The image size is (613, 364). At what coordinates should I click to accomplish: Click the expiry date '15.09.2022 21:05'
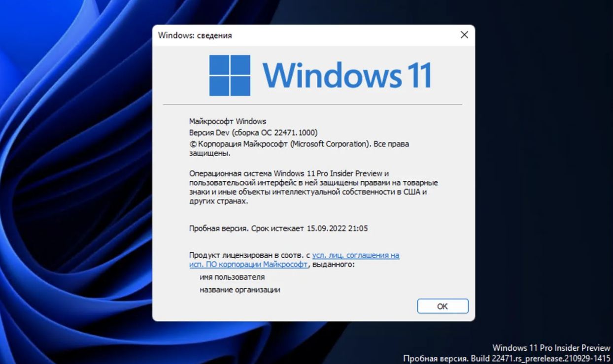(337, 229)
